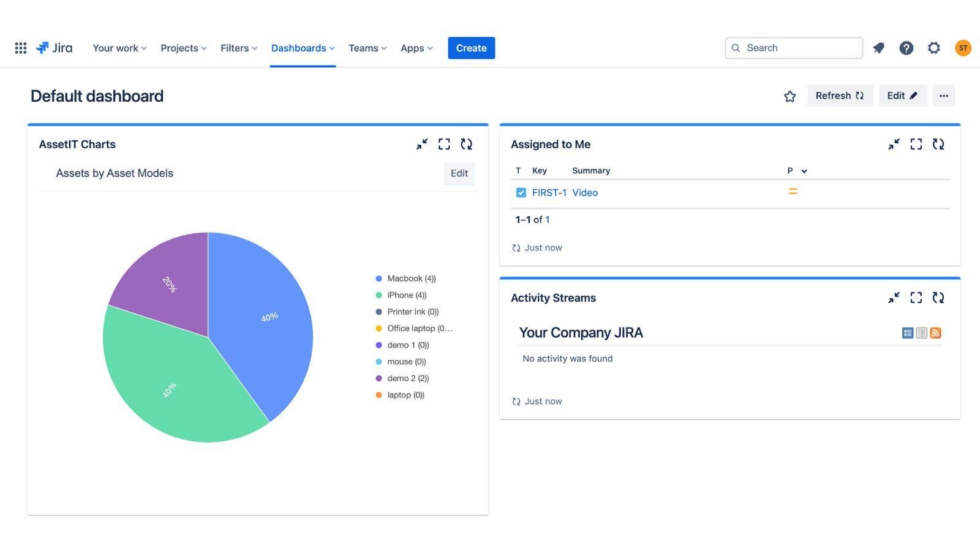Toggle the Macbook legend entry

405,279
